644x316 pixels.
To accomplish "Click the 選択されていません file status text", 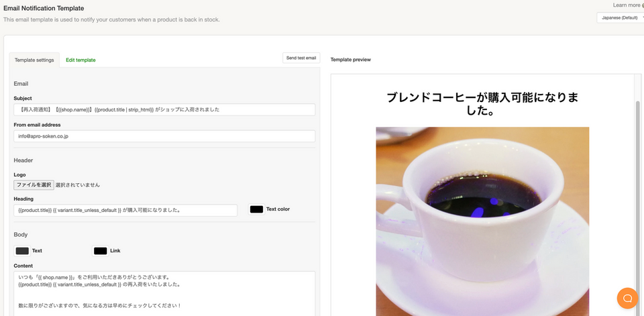I will [78, 185].
